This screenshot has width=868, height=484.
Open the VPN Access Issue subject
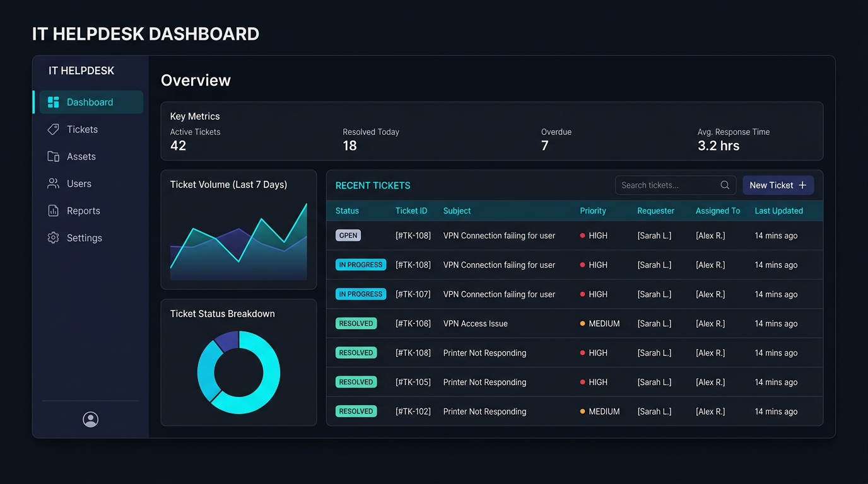pos(476,323)
